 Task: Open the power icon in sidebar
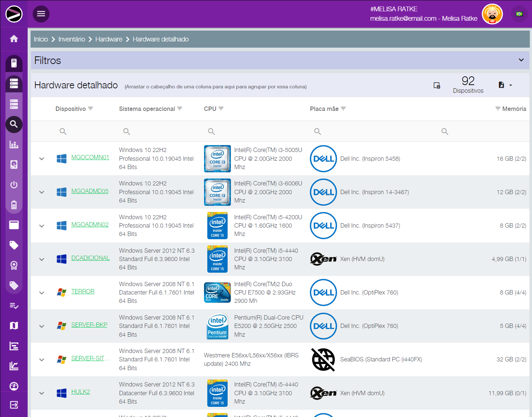[x=14, y=185]
